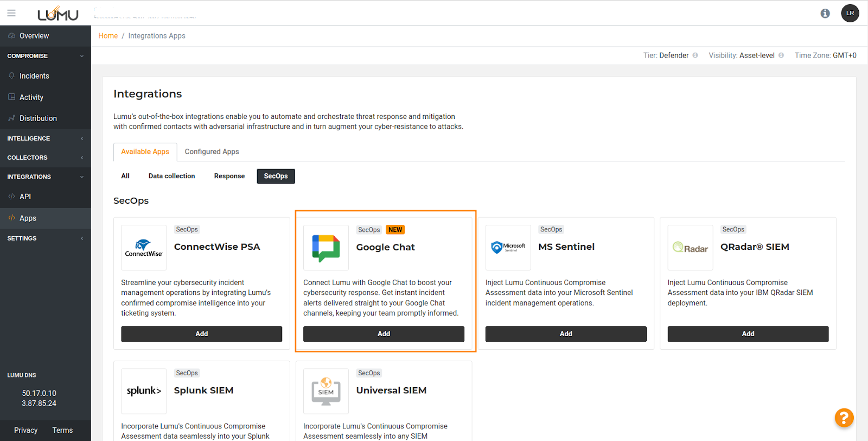This screenshot has width=868, height=441.
Task: Click the Splunk SIEM logo
Action: pos(144,391)
